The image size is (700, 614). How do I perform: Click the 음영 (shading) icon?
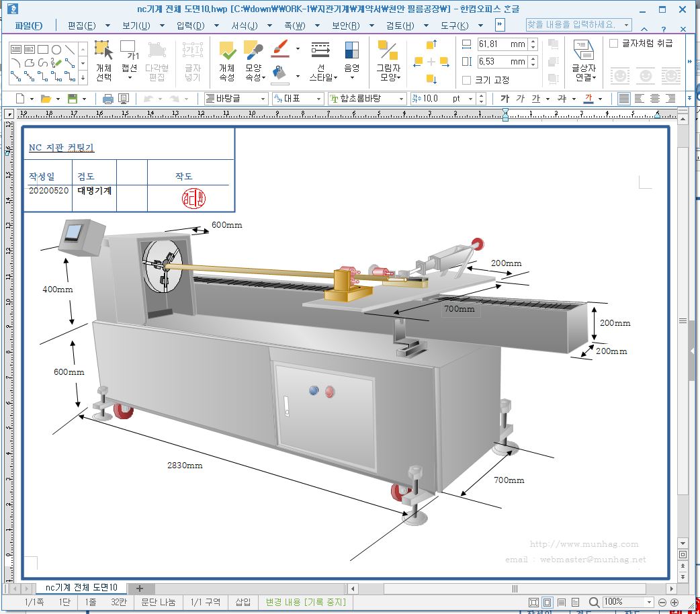[x=351, y=60]
